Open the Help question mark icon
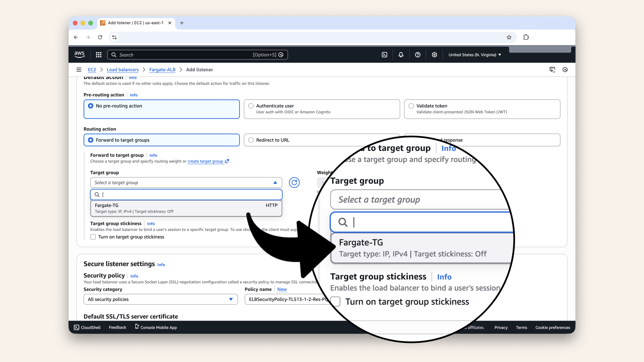The width and height of the screenshot is (644, 362). click(x=418, y=54)
